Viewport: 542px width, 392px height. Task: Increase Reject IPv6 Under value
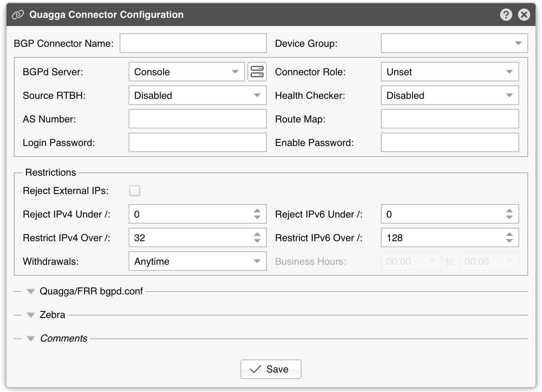pos(509,211)
